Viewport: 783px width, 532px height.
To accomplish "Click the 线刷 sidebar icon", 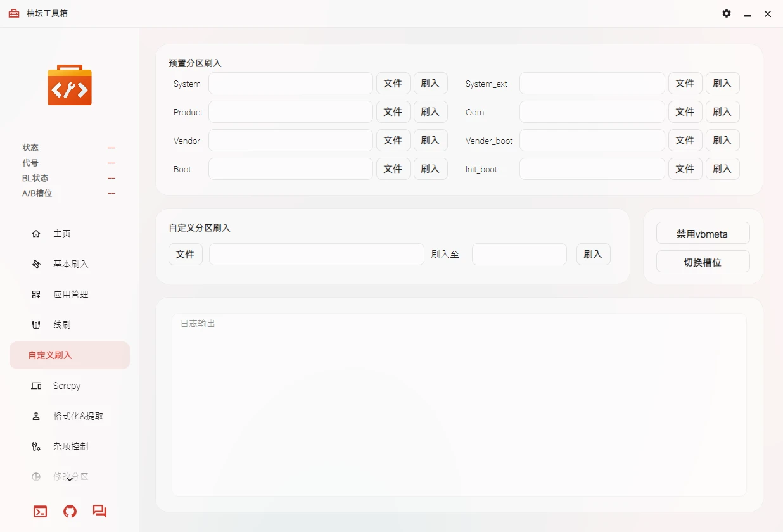I will click(x=36, y=325).
